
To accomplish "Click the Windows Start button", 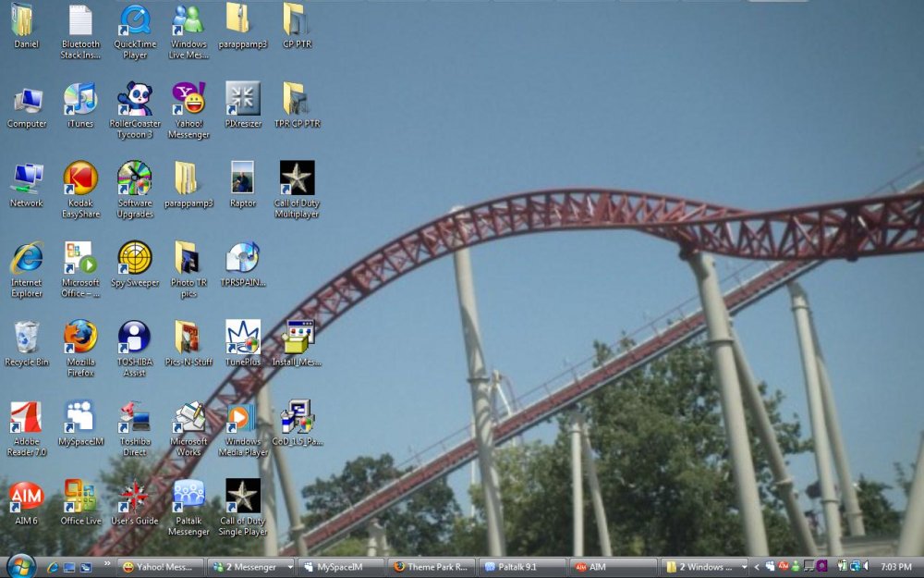I will (20, 565).
